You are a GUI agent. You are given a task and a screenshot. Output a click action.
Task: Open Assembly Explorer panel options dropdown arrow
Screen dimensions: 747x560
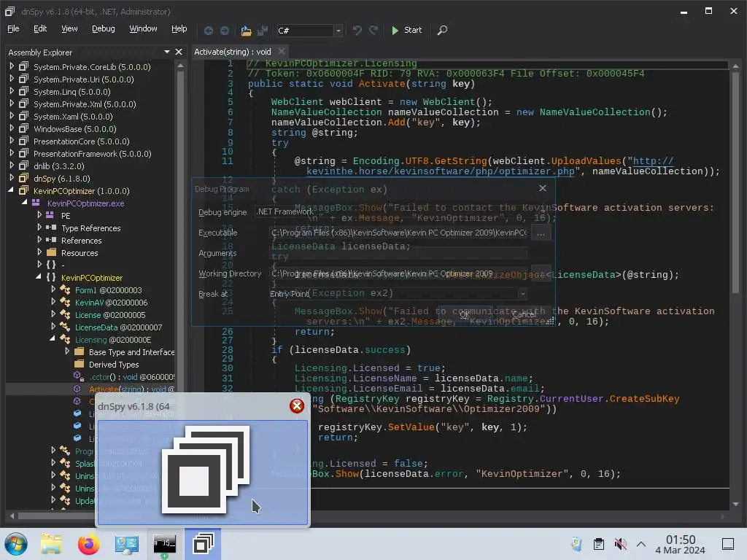(167, 52)
